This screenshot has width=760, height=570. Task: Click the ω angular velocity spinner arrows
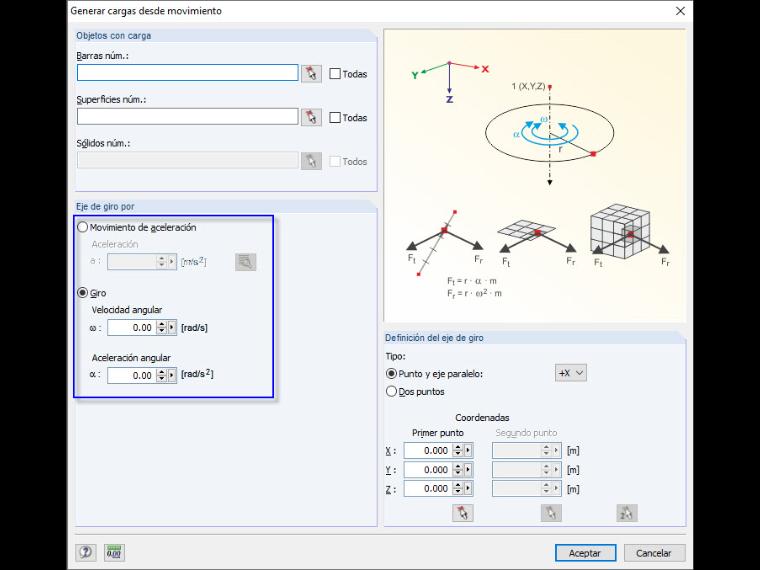[161, 328]
